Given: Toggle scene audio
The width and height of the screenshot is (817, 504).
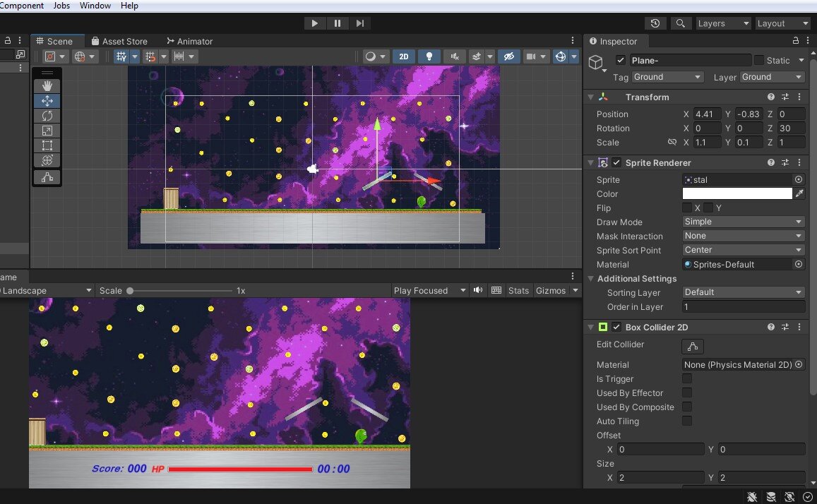Looking at the screenshot, I should (x=454, y=56).
